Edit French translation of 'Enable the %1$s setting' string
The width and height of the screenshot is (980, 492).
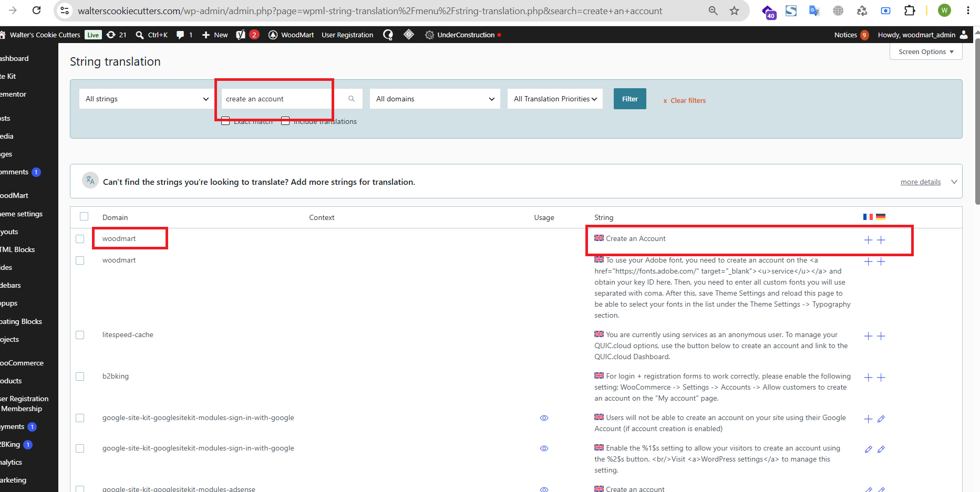tap(868, 449)
